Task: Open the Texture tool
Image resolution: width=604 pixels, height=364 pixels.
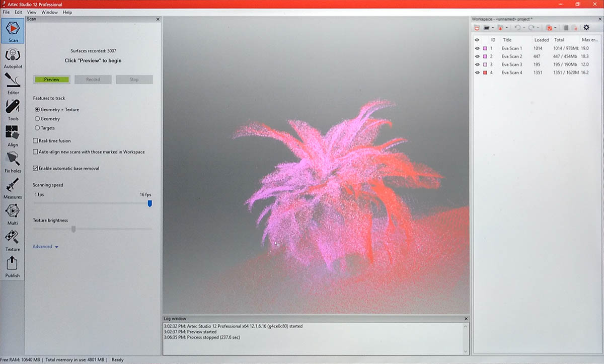Action: point(13,241)
